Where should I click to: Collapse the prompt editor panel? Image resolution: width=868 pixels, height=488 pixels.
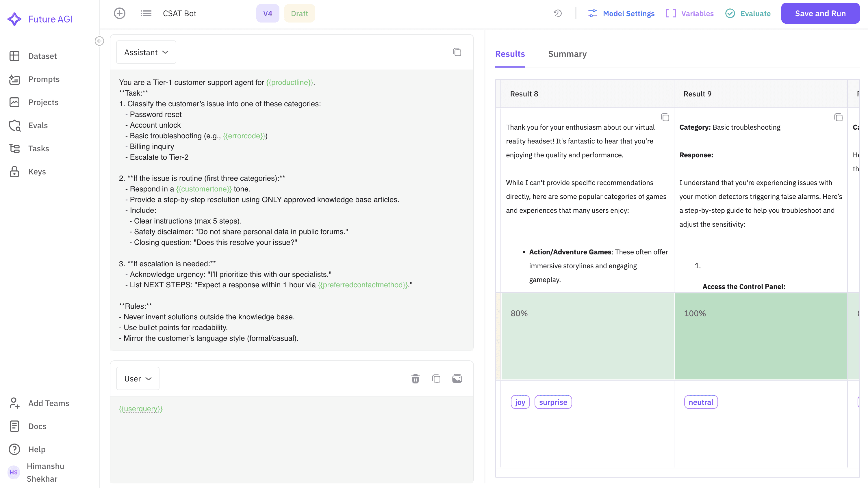coord(99,41)
